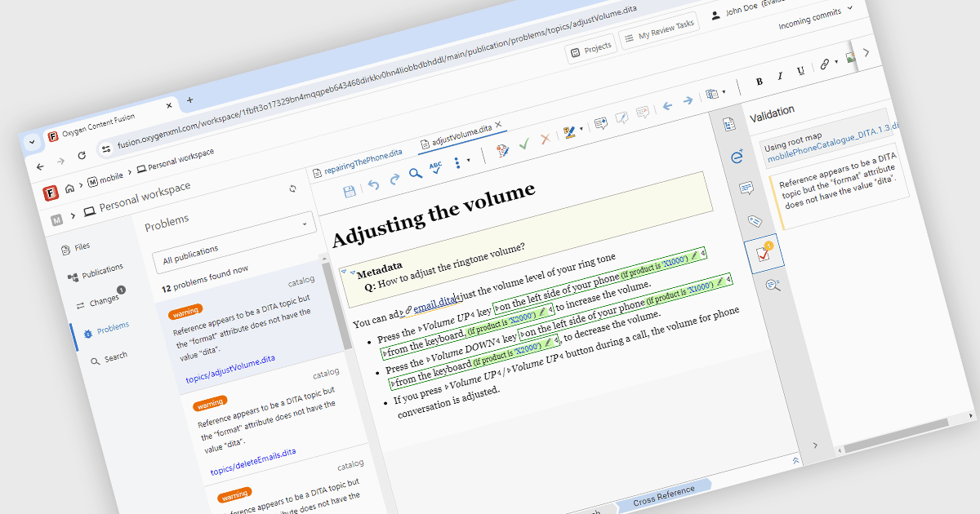
Task: Toggle bold formatting
Action: (x=759, y=82)
